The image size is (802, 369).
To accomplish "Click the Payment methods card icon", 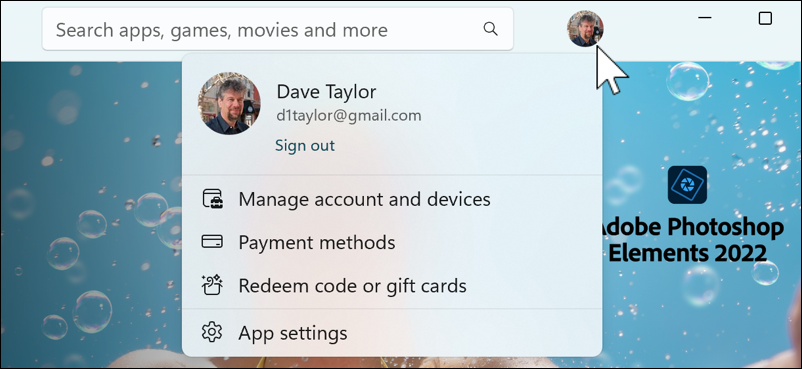I will tap(212, 242).
